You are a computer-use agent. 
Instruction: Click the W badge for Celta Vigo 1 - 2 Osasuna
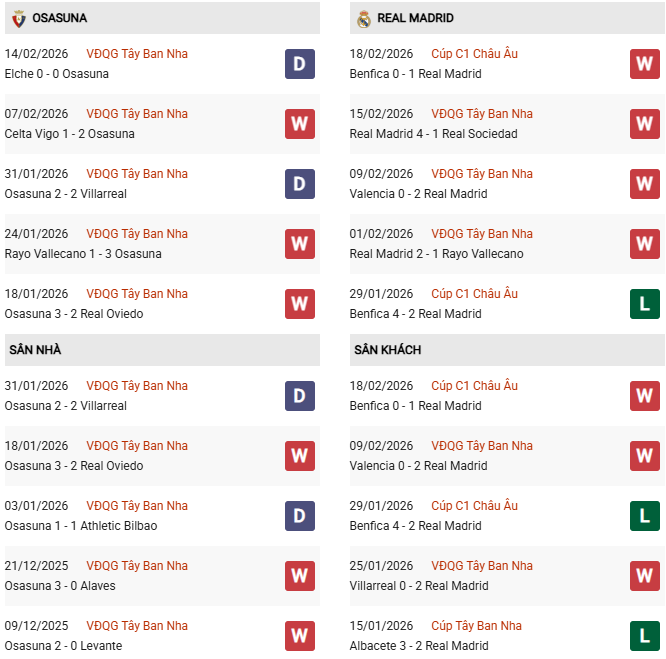(x=299, y=124)
